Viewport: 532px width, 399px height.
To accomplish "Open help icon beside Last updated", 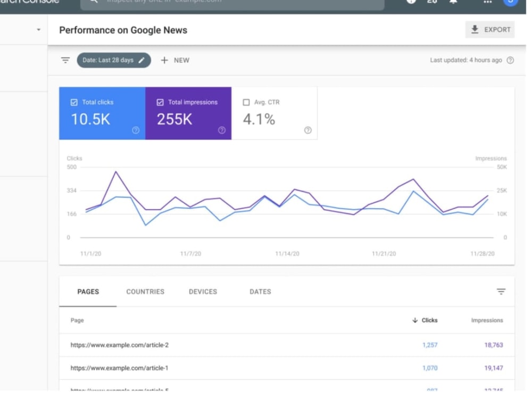I will click(510, 60).
